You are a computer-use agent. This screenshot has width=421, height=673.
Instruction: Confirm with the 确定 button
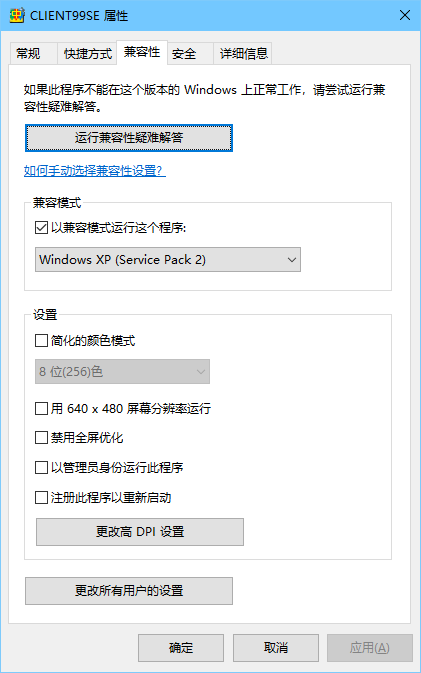(x=181, y=648)
